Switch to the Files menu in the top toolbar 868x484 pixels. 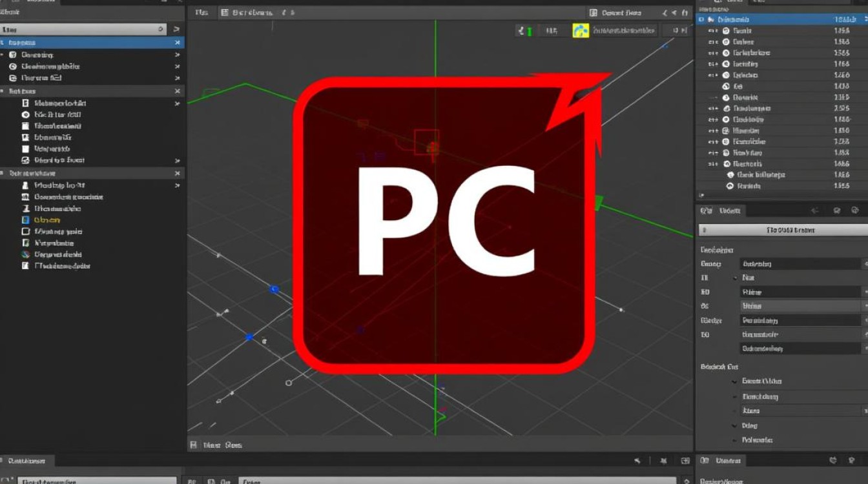[x=201, y=12]
